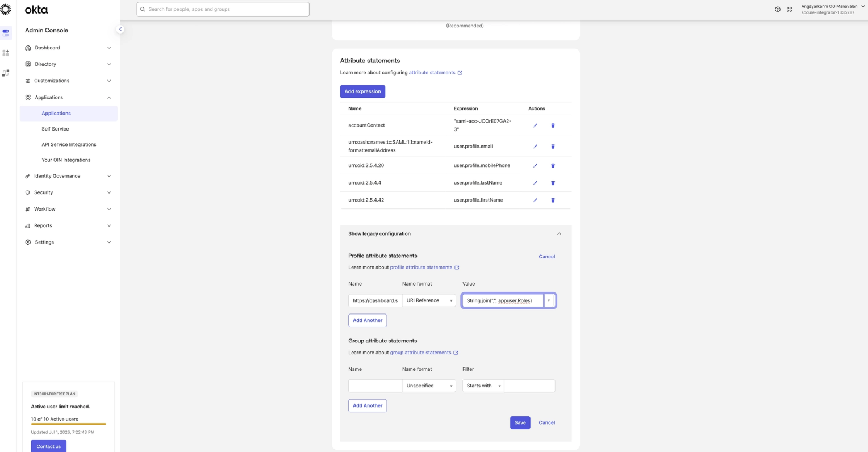Save the legacy configuration
Viewport: 868px width, 452px height.
[520, 422]
